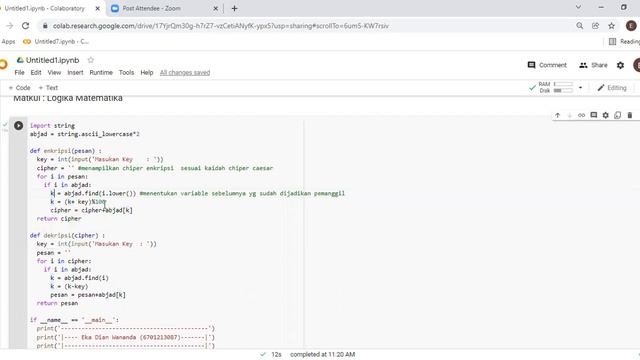Add a new Text cell
The height and width of the screenshot is (360, 640).
click(48, 88)
